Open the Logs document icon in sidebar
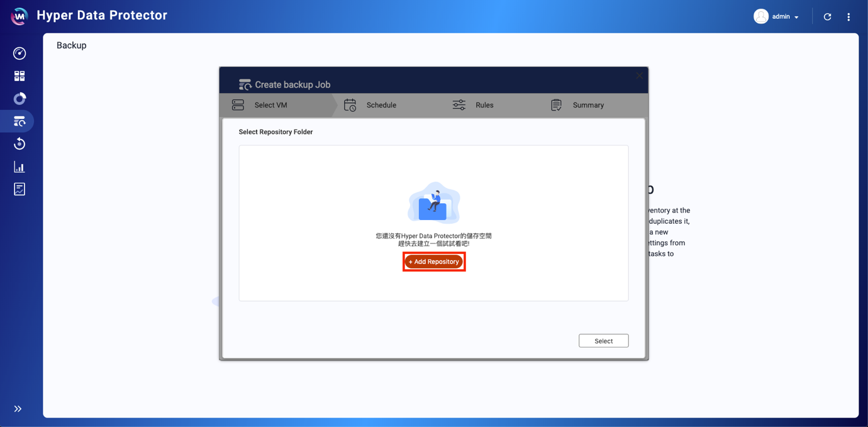Viewport: 868px width, 427px height. 19,189
